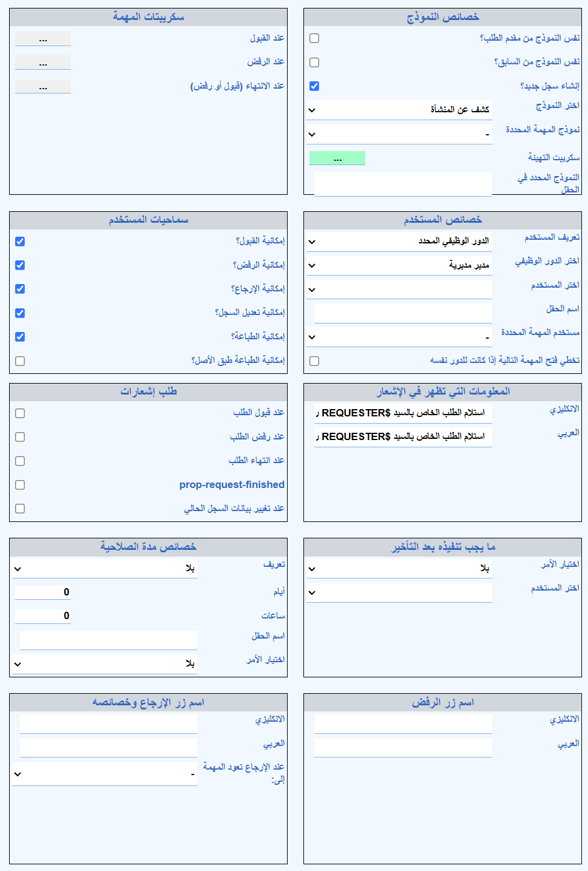This screenshot has width=588, height=871.
Task: Open اختر الدور الوظيفي dropdown
Action: click(399, 265)
